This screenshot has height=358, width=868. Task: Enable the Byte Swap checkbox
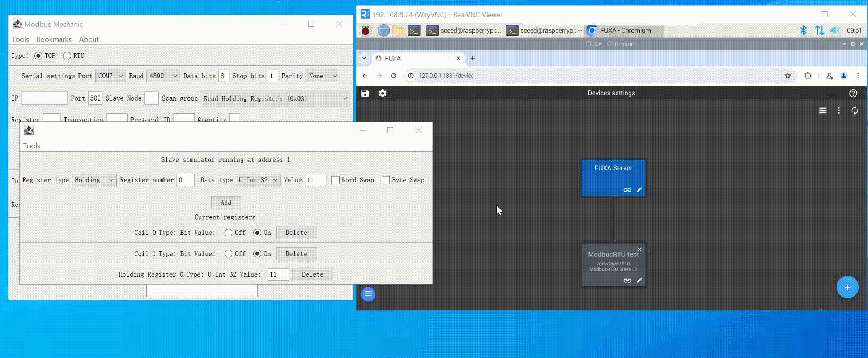(386, 180)
